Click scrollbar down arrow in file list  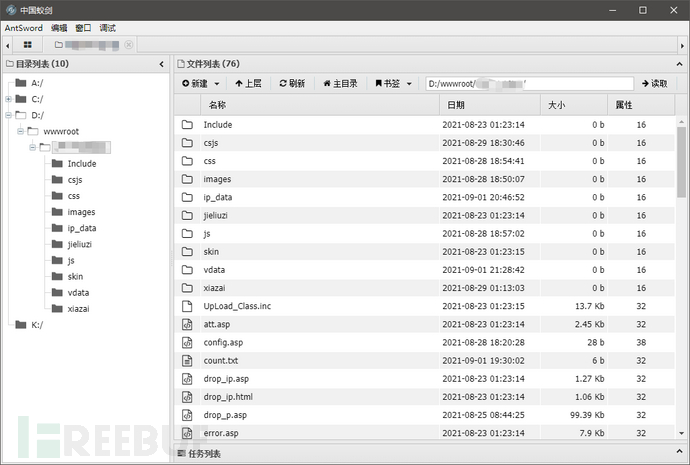click(681, 433)
